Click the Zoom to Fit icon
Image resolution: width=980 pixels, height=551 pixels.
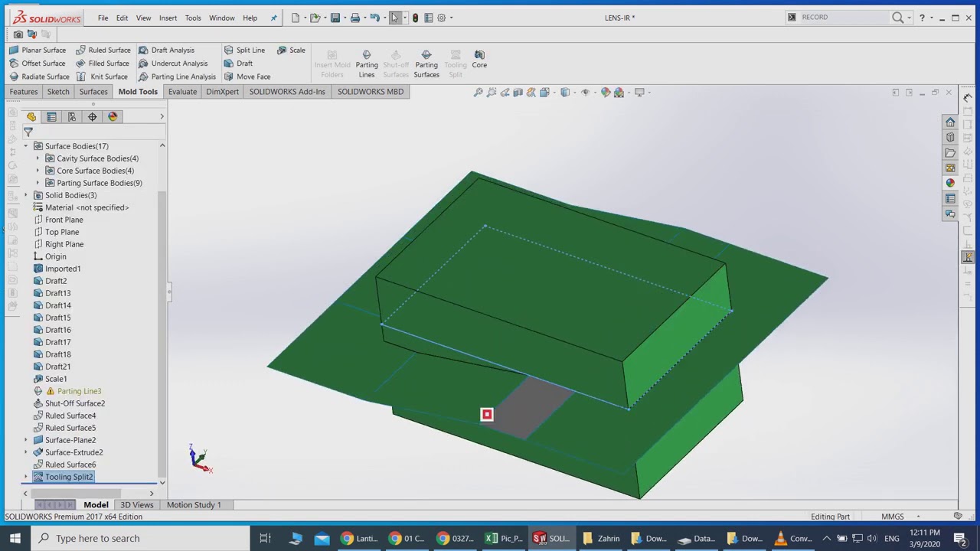(479, 93)
